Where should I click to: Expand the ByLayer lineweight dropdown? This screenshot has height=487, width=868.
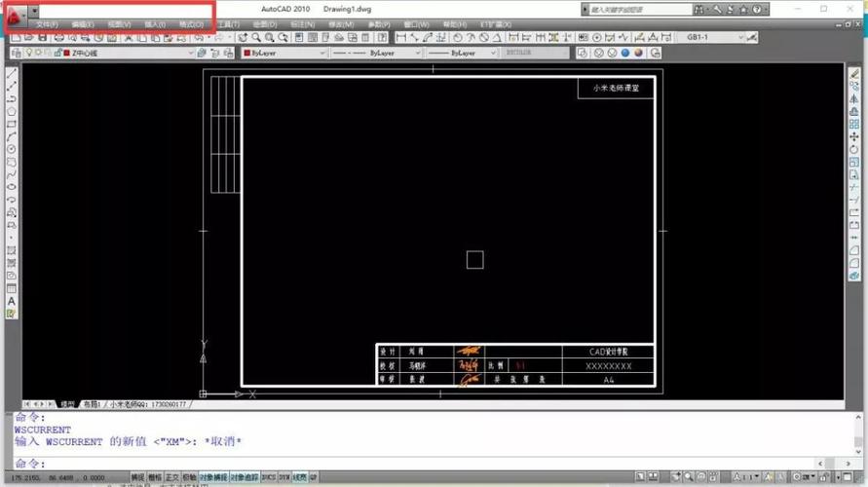pos(493,54)
